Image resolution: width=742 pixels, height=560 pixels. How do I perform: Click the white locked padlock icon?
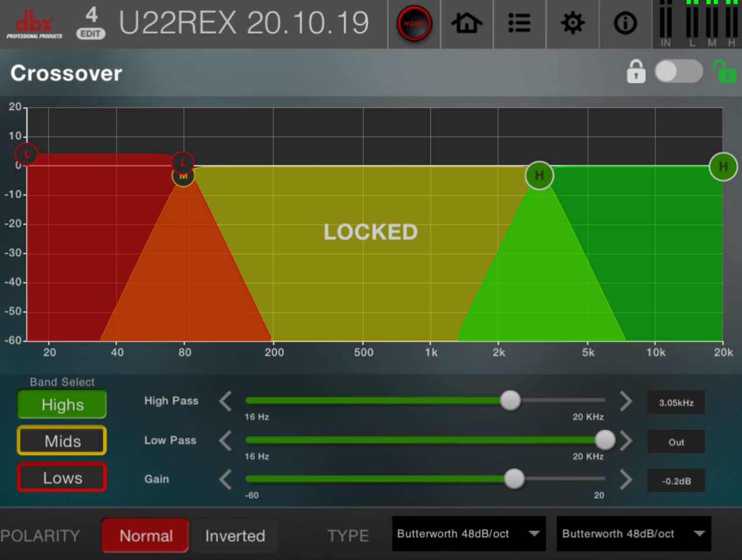click(x=636, y=72)
